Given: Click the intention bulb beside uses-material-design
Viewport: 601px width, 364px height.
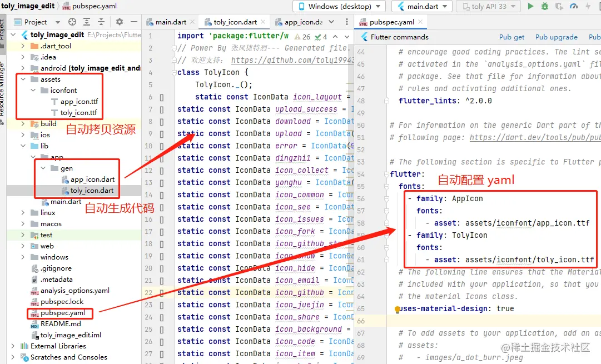Looking at the screenshot, I should click(x=398, y=310).
